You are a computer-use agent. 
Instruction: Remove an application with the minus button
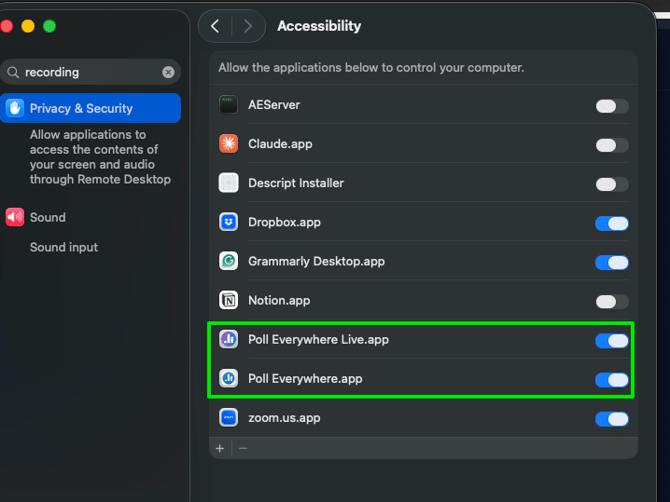(243, 448)
